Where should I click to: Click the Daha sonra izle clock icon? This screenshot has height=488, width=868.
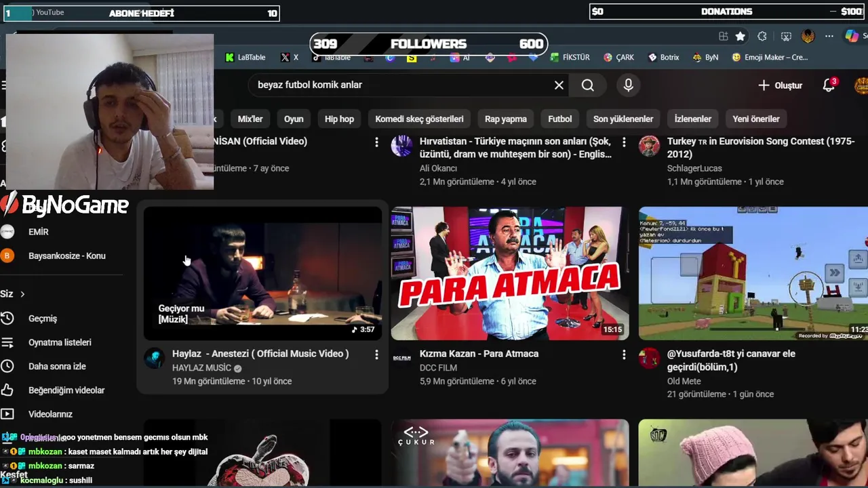tap(7, 366)
